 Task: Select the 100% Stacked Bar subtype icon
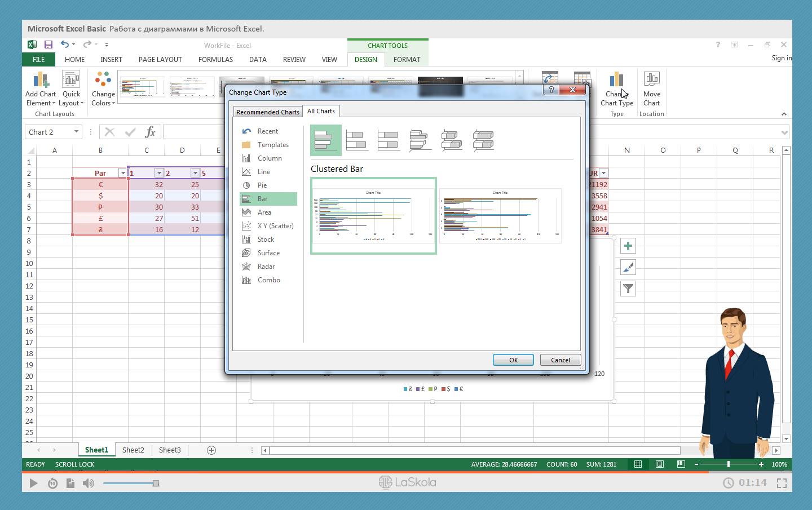[x=389, y=140]
